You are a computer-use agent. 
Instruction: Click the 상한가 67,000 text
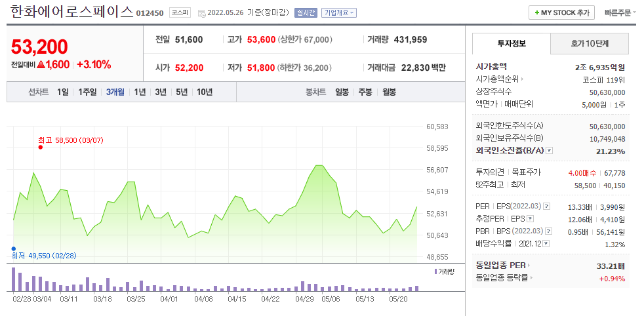[x=305, y=40]
